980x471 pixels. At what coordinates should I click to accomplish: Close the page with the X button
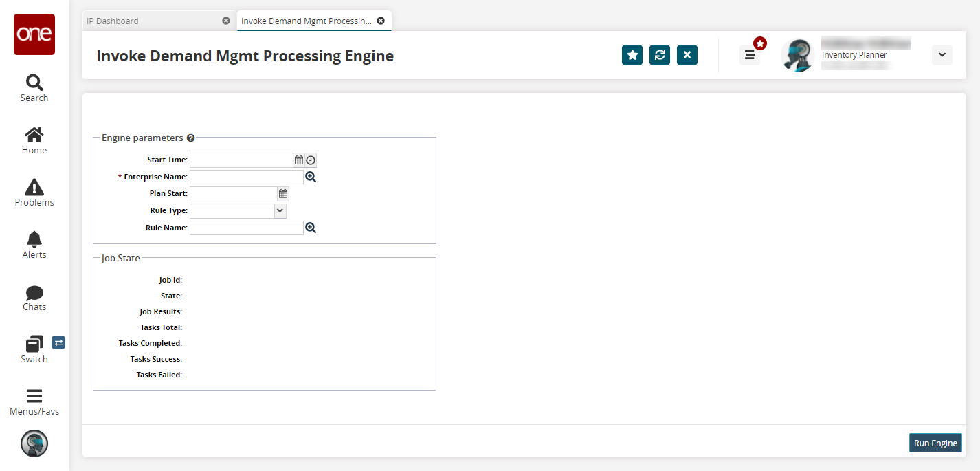pos(687,55)
